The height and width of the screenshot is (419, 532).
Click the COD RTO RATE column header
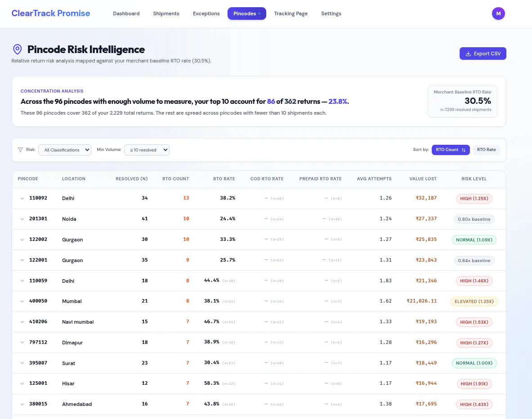[x=267, y=179]
